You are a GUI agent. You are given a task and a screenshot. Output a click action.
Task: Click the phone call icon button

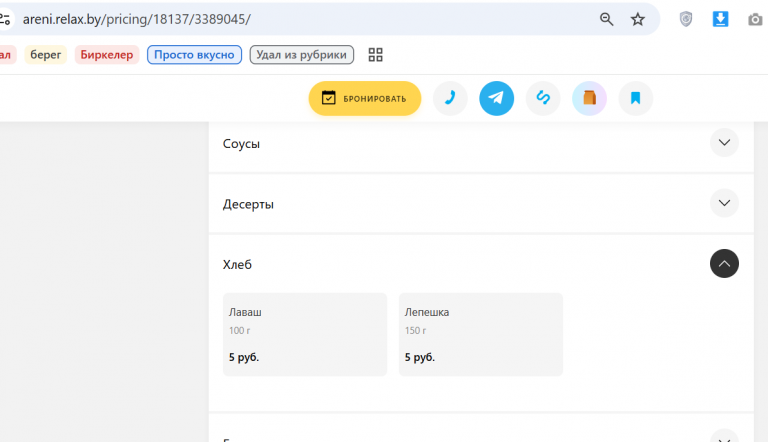pos(450,98)
